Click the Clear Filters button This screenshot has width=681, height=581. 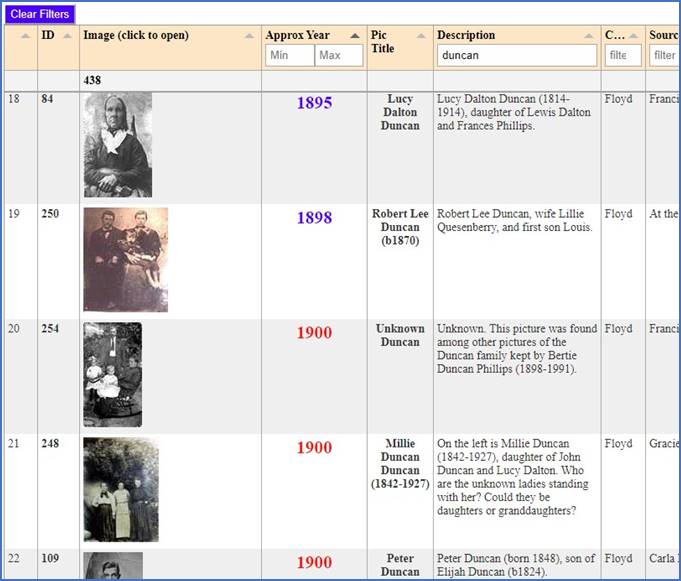(40, 14)
